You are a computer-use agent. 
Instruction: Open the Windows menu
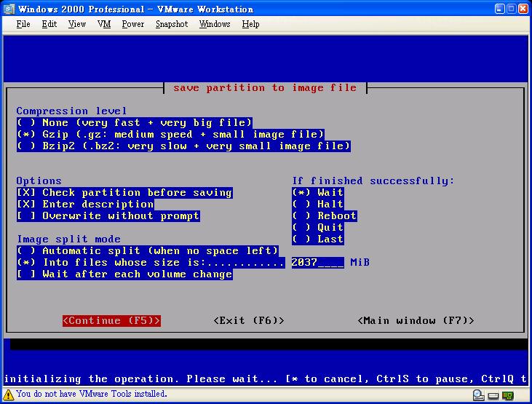click(215, 24)
